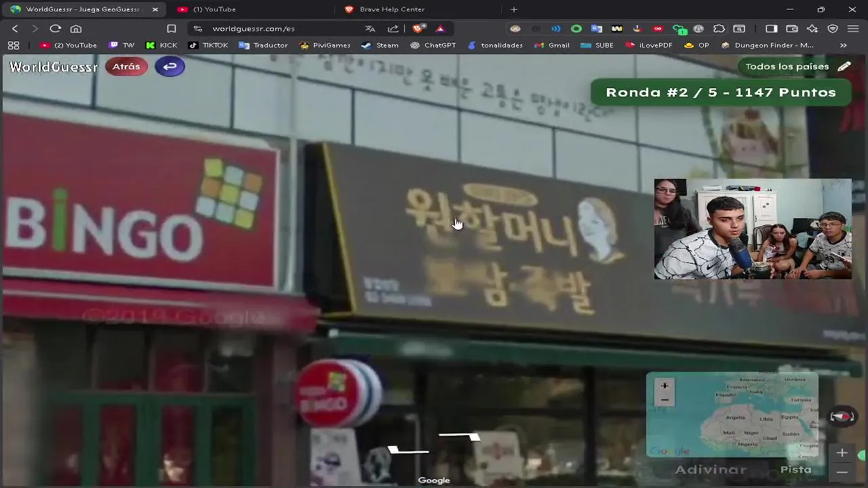Open the TIKTOK bookmark
This screenshot has width=868, height=488.
pyautogui.click(x=208, y=45)
